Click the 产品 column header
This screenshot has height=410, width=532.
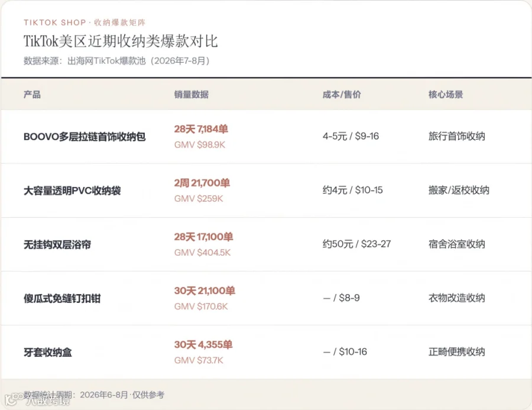pos(33,95)
